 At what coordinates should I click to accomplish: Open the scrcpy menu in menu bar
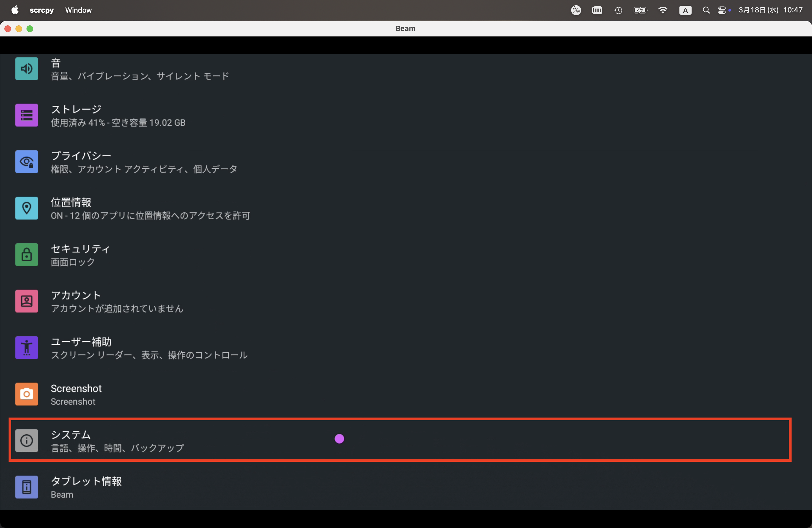[42, 10]
